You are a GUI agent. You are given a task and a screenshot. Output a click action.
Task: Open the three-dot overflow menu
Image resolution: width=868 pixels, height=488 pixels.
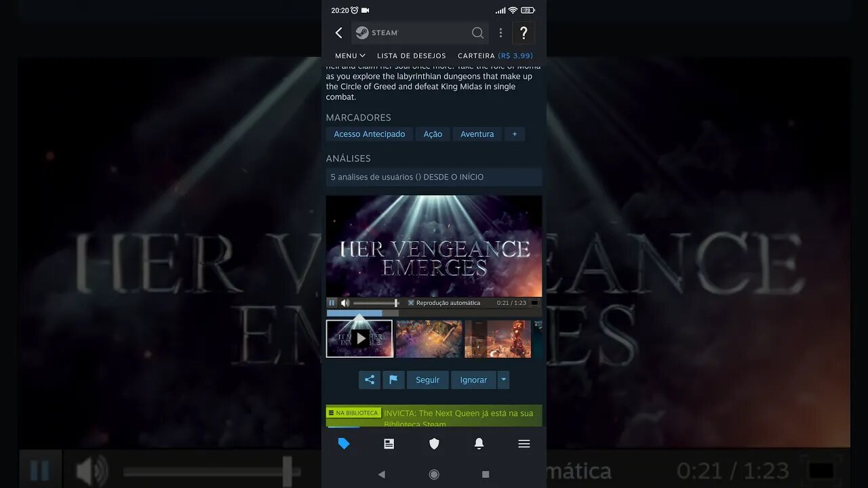pos(500,33)
